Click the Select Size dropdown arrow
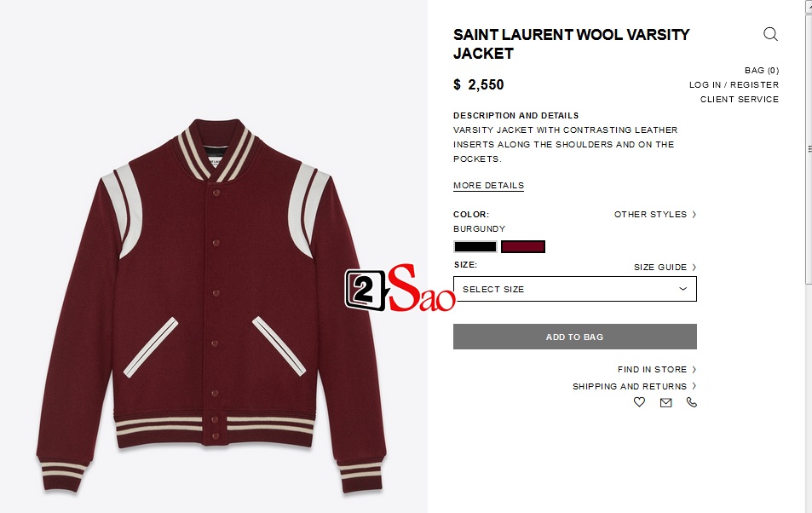This screenshot has width=812, height=513. 683,289
